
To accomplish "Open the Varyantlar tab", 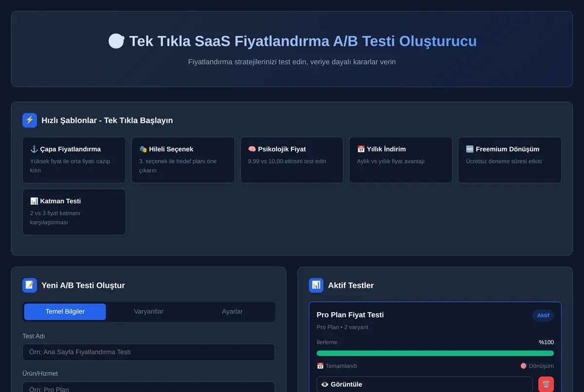I will (148, 312).
